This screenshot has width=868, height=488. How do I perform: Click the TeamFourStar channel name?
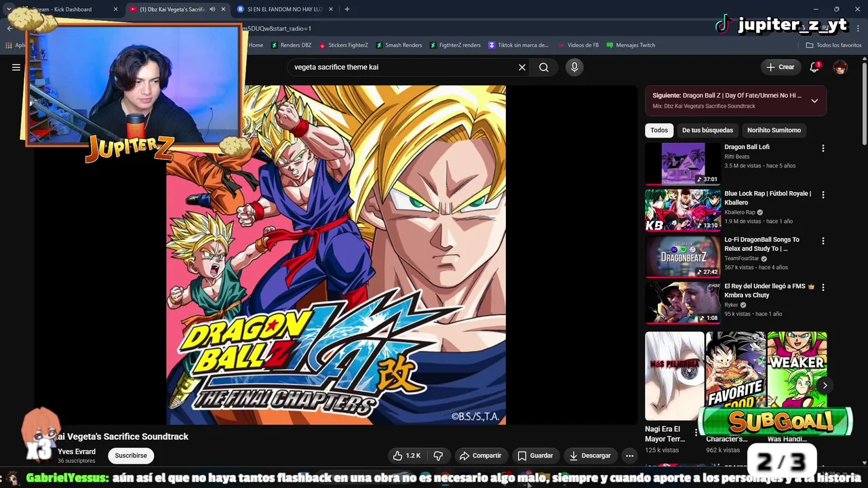pyautogui.click(x=742, y=258)
